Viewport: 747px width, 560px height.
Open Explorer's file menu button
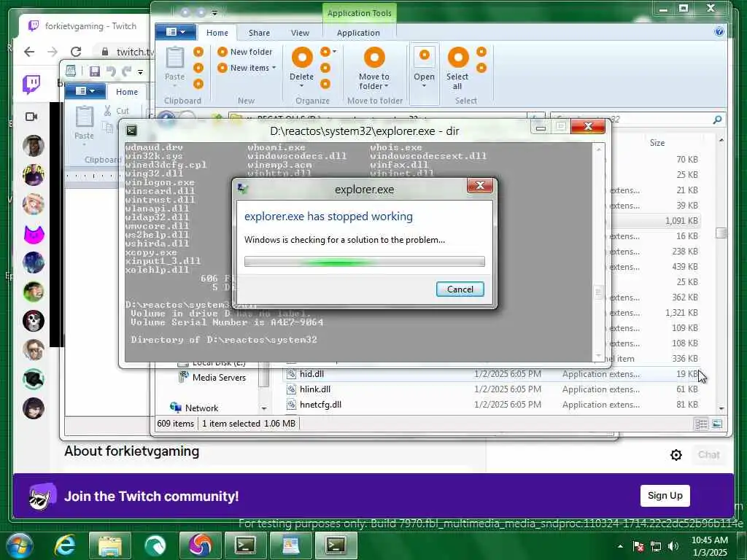[x=175, y=32]
